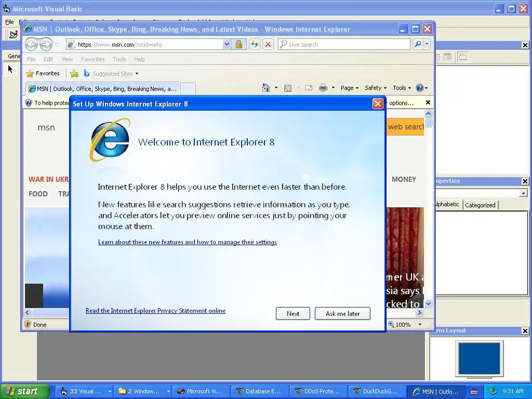This screenshot has height=399, width=532.
Task: Click the Stop loading red X icon
Action: (268, 45)
